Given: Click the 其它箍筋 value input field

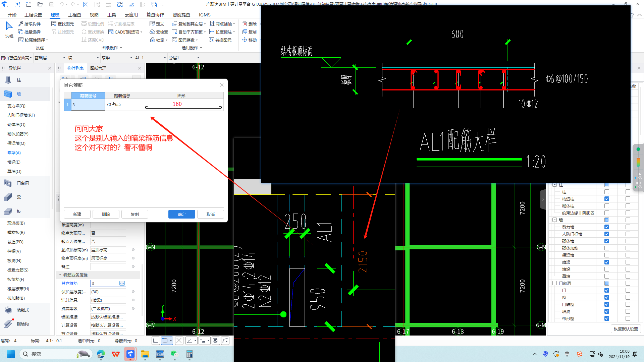Looking at the screenshot, I should click(x=105, y=283).
